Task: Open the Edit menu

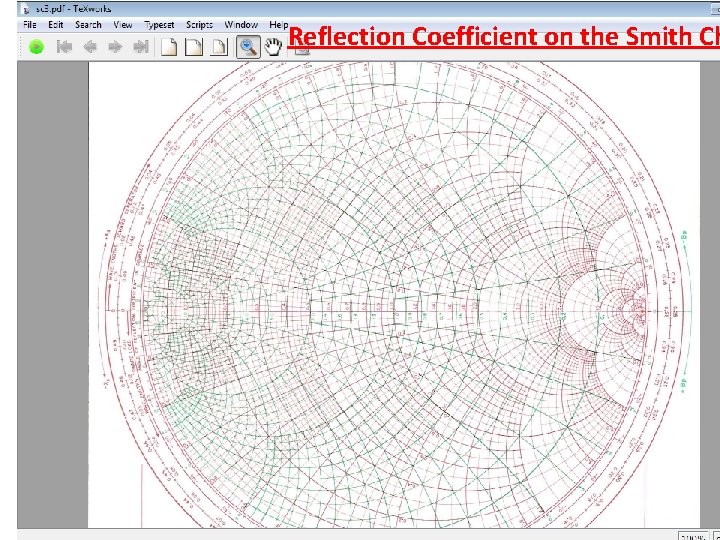Action: (56, 25)
